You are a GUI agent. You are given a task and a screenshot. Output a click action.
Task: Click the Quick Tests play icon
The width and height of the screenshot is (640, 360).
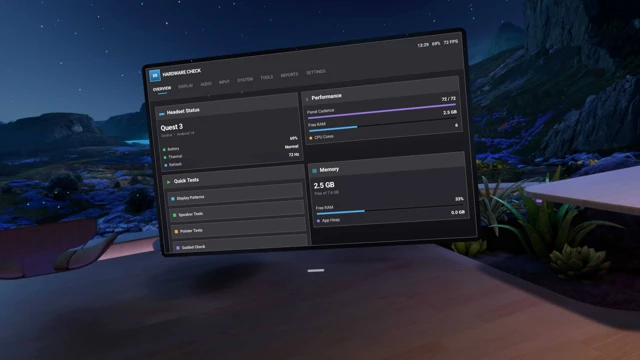168,182
